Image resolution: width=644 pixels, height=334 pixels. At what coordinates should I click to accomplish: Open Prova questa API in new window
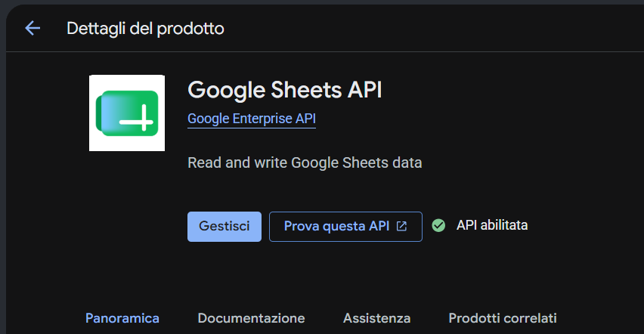[345, 227]
